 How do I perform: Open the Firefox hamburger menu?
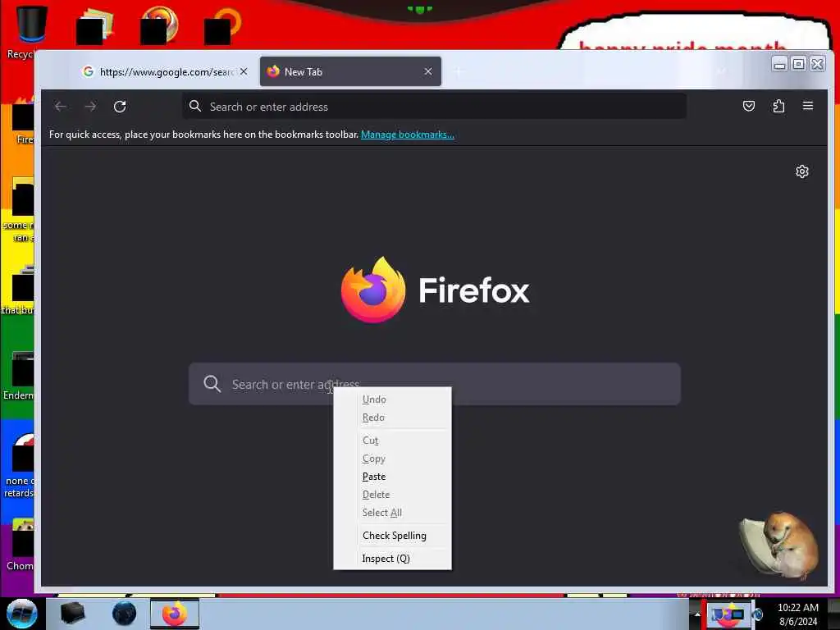[808, 106]
